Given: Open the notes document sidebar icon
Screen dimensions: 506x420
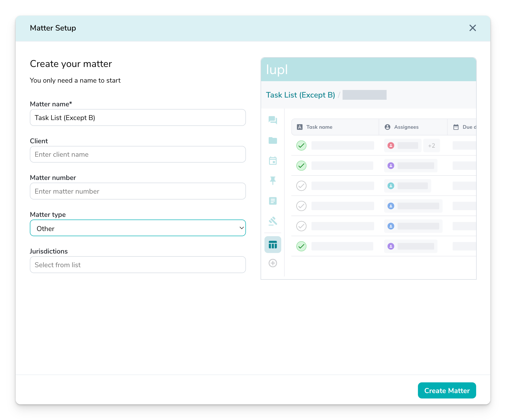Looking at the screenshot, I should 273,201.
